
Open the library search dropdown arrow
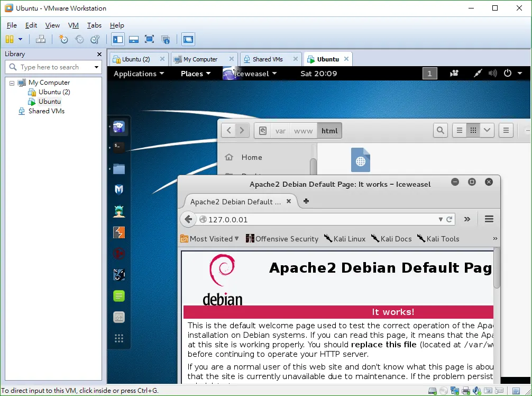(97, 67)
